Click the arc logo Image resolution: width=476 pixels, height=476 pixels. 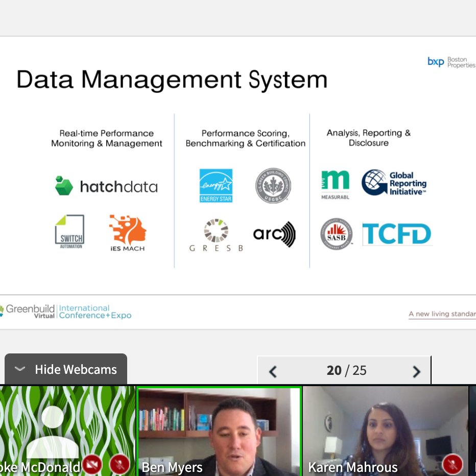[x=274, y=234]
